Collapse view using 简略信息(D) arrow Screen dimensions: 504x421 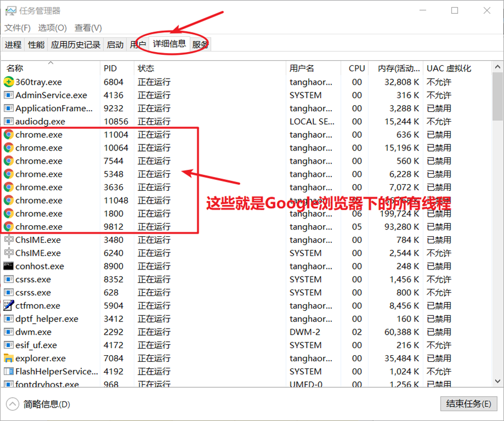13,404
